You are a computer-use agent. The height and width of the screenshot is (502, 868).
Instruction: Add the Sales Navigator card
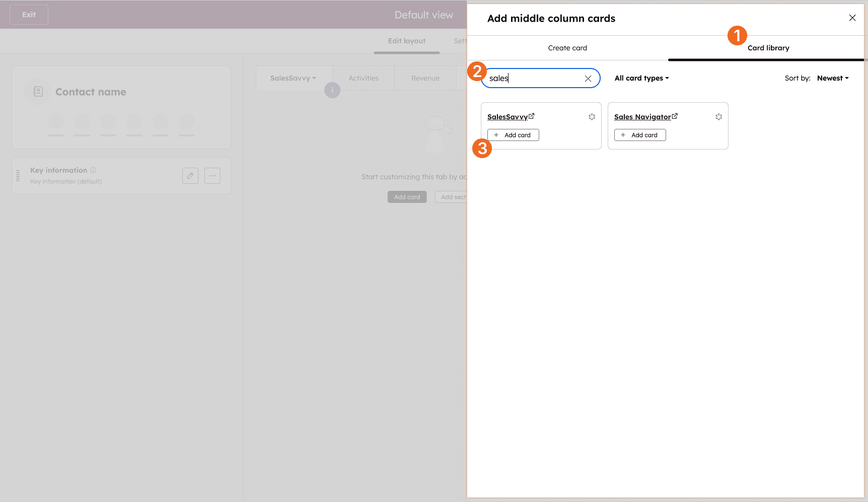640,135
